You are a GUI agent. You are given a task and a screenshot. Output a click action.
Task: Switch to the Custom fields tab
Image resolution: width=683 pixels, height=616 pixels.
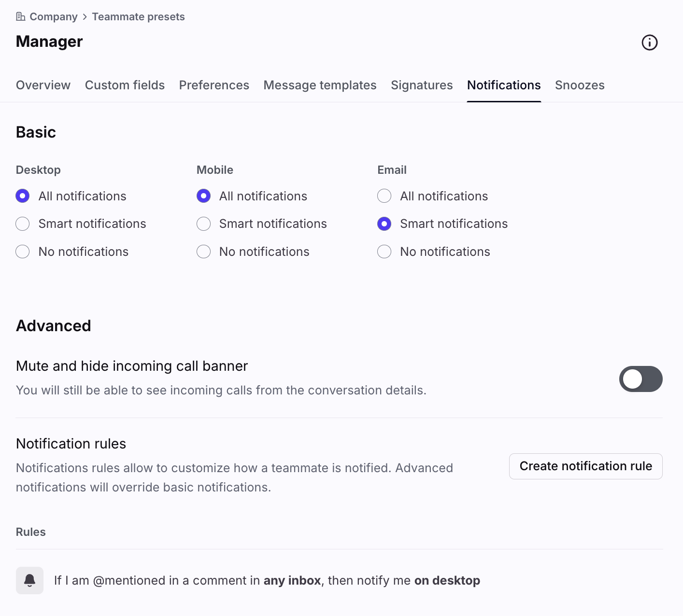pos(125,85)
